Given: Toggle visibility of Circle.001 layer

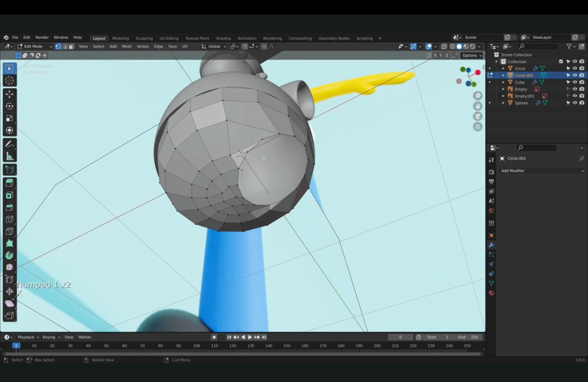Looking at the screenshot, I should click(574, 75).
